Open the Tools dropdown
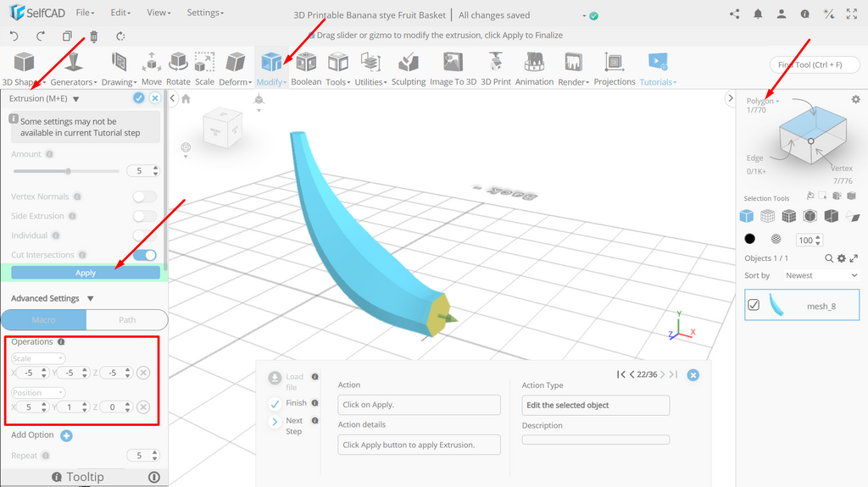The height and width of the screenshot is (487, 868). (337, 69)
